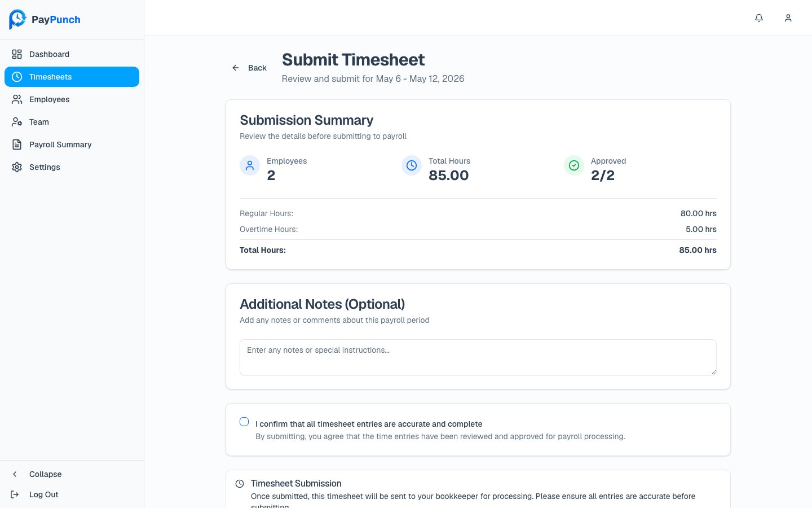Open the user profile icon
The width and height of the screenshot is (812, 508).
788,18
